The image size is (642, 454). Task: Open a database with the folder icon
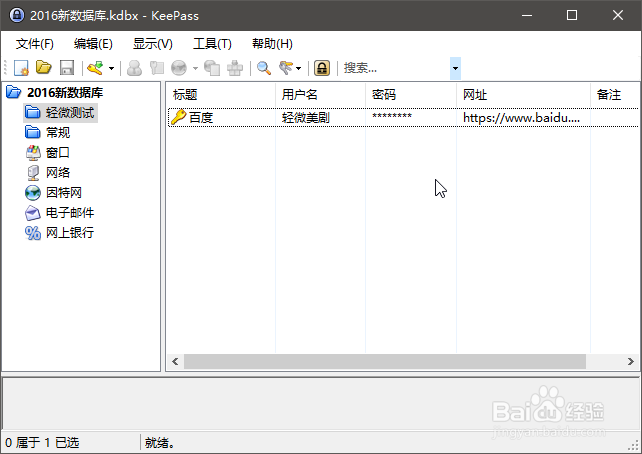[x=43, y=68]
